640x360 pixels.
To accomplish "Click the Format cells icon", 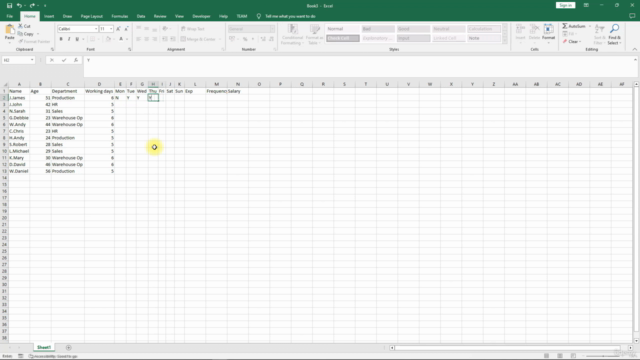I will [548, 33].
